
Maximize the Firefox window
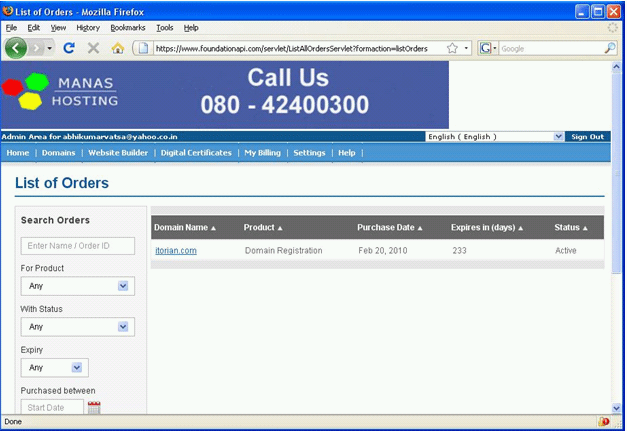click(598, 12)
